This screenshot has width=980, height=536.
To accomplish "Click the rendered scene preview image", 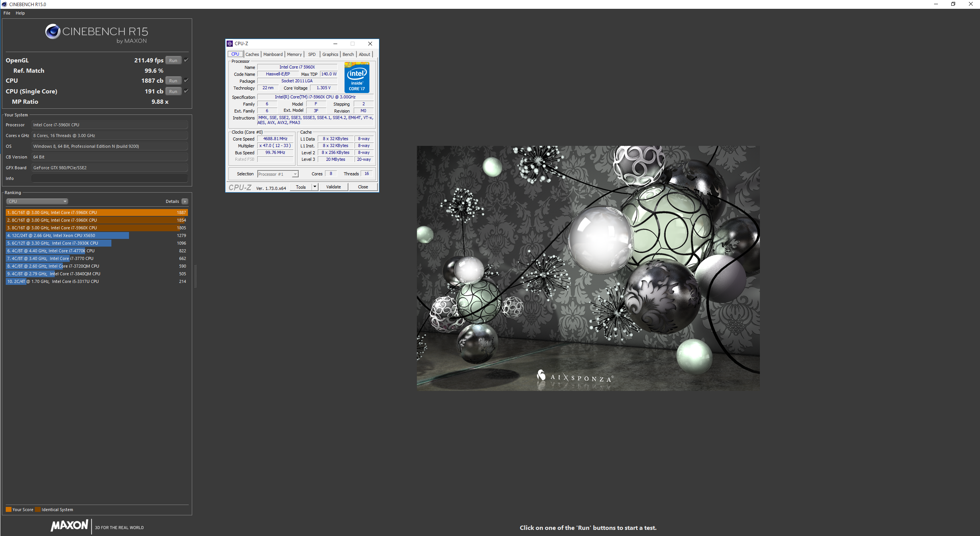I will (588, 268).
